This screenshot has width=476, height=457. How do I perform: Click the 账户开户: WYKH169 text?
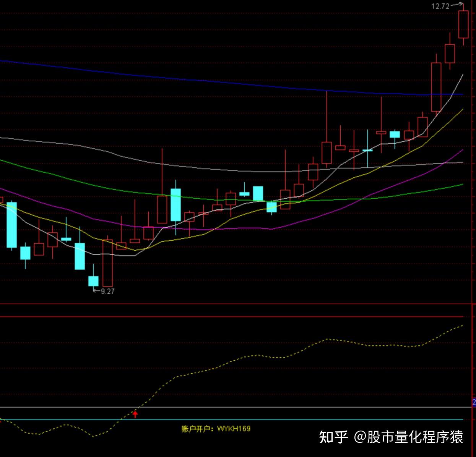point(216,429)
